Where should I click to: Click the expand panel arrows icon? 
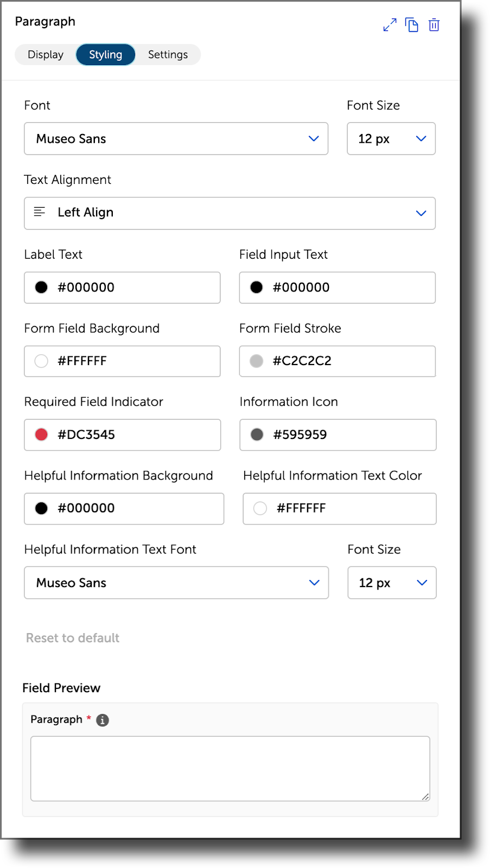[x=390, y=25]
